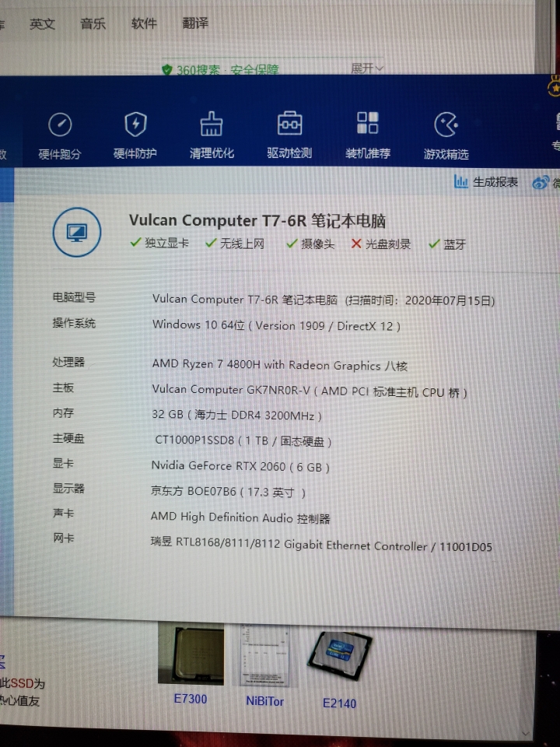The width and height of the screenshot is (560, 747).
Task: Click the E2140 link in browser
Action: [x=340, y=703]
